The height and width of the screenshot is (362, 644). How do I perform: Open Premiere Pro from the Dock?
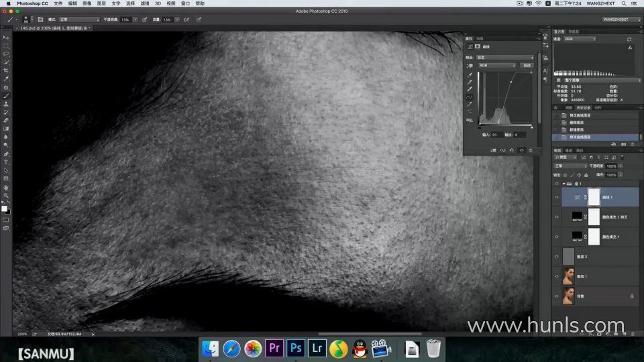point(274,348)
